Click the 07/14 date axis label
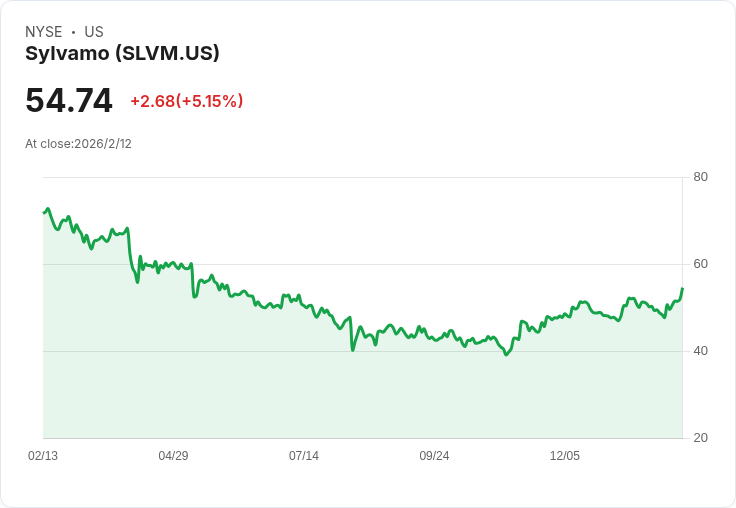Screen dimensions: 736x508 click(304, 455)
